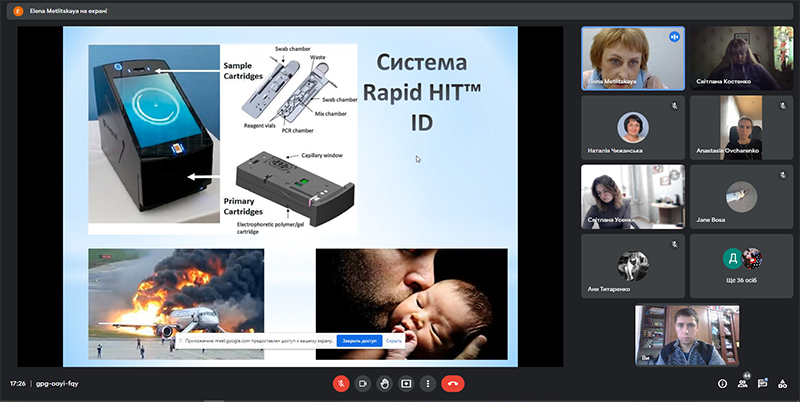
Task: Open the meeting details info icon
Action: (x=722, y=384)
